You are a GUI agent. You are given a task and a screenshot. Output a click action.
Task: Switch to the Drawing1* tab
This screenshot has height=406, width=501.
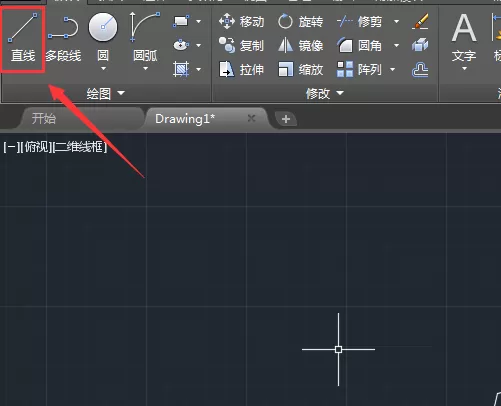pyautogui.click(x=185, y=119)
